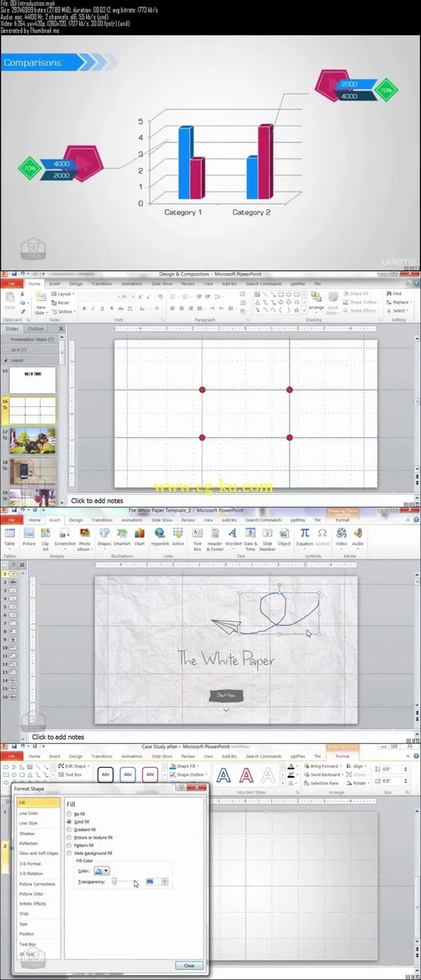Insert a Chart from Illustrations group

pyautogui.click(x=139, y=539)
